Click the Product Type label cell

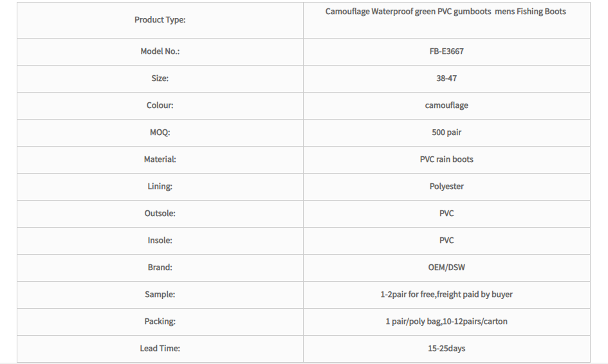coord(160,20)
